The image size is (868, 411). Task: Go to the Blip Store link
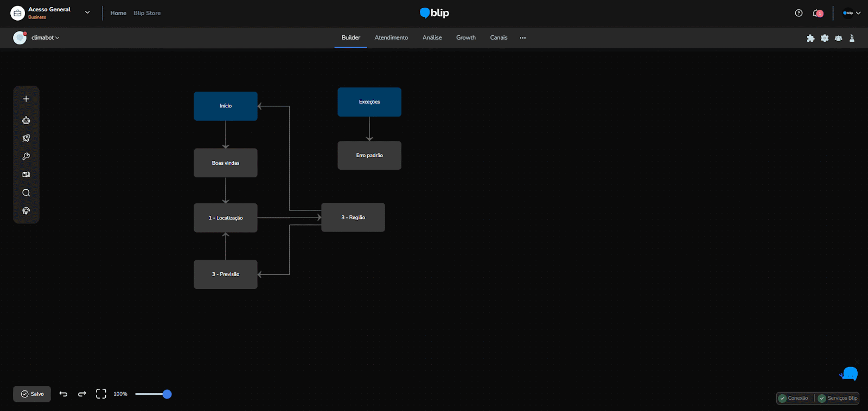coord(147,13)
